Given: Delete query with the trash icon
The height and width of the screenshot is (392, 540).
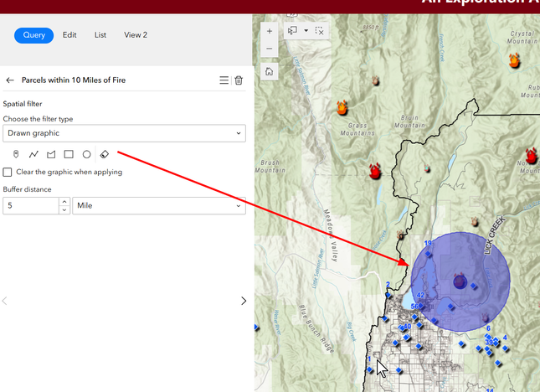Looking at the screenshot, I should [239, 80].
